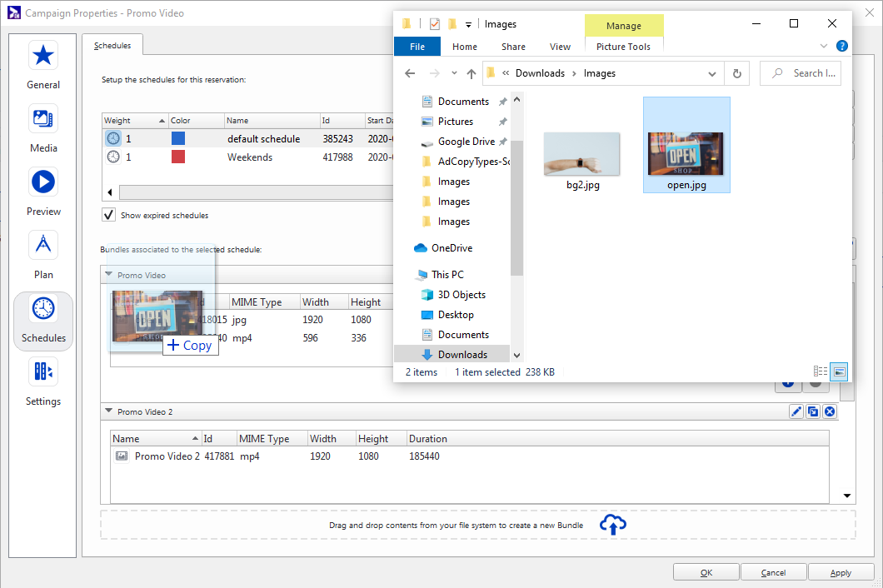Open the General section in sidebar
The width and height of the screenshot is (883, 588).
pos(43,65)
